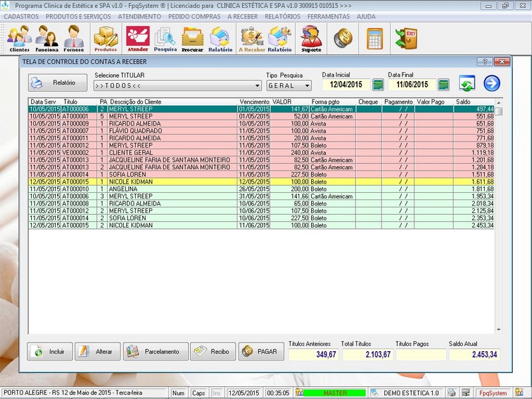Image resolution: width=532 pixels, height=399 pixels.
Task: Click the users icon beside MASTER
Action: [x=299, y=392]
